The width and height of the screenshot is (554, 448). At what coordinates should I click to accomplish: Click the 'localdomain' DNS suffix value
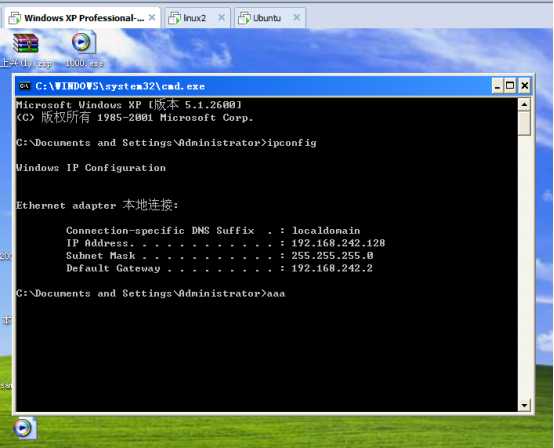(x=326, y=231)
